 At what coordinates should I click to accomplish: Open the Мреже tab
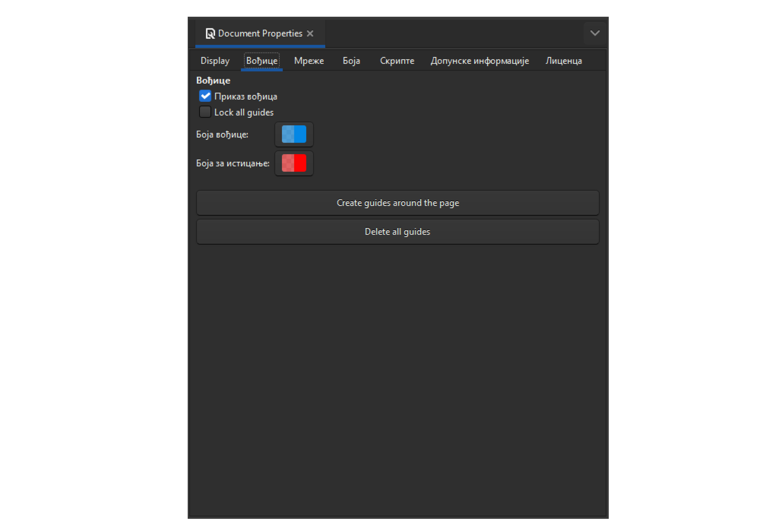(x=309, y=61)
